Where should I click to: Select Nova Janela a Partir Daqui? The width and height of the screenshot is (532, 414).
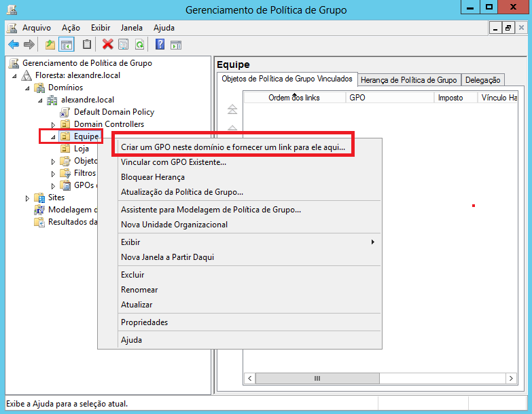[x=249, y=257]
